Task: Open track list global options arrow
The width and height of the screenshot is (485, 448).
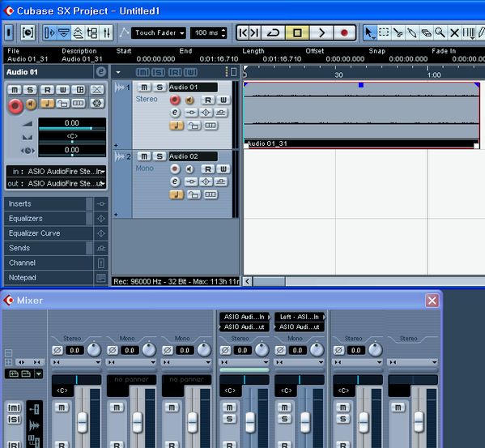Action: 118,72
